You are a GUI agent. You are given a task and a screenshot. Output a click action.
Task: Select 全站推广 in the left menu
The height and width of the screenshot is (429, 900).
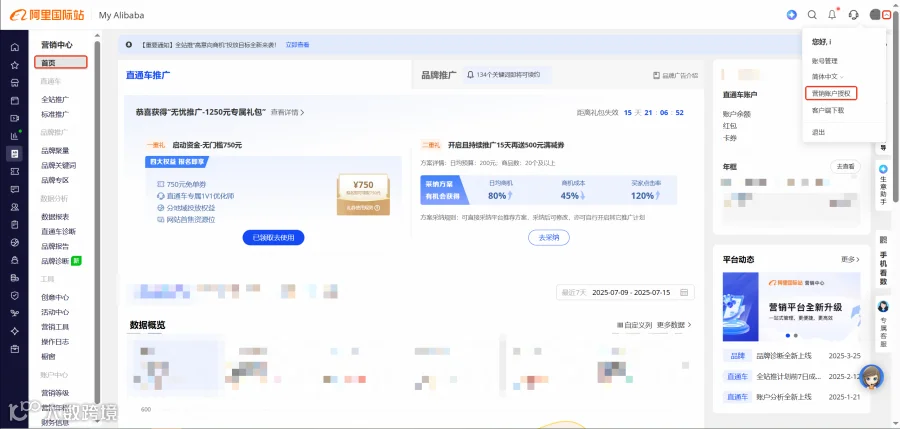pos(55,99)
